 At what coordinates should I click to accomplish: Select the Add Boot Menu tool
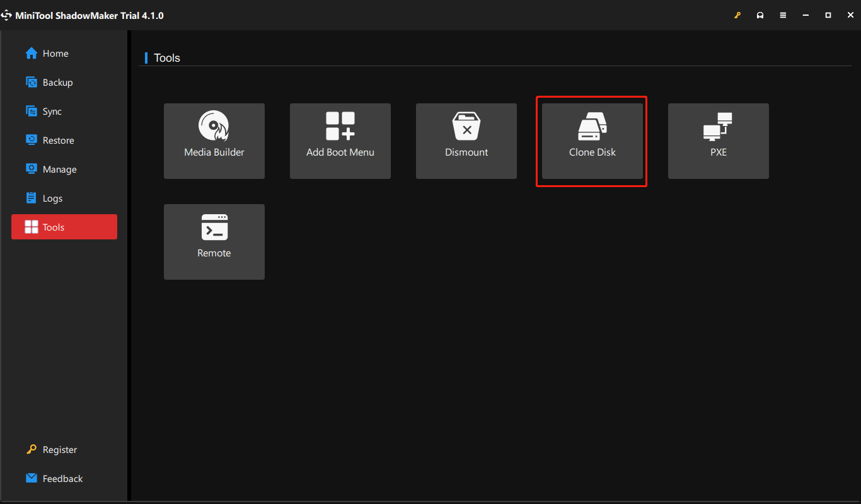pyautogui.click(x=340, y=141)
